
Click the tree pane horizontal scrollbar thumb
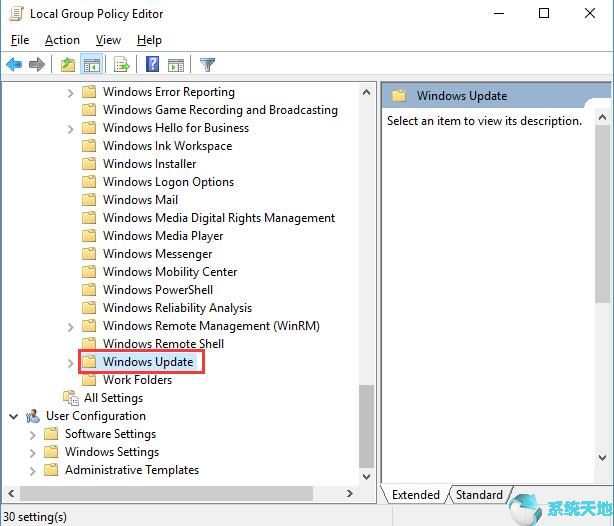(167, 493)
